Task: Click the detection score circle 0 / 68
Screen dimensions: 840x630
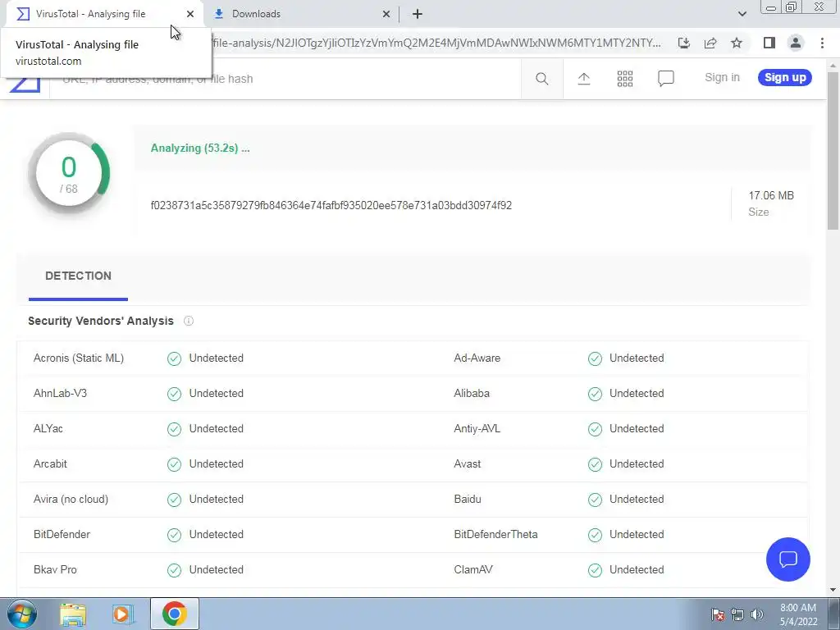Action: click(69, 173)
